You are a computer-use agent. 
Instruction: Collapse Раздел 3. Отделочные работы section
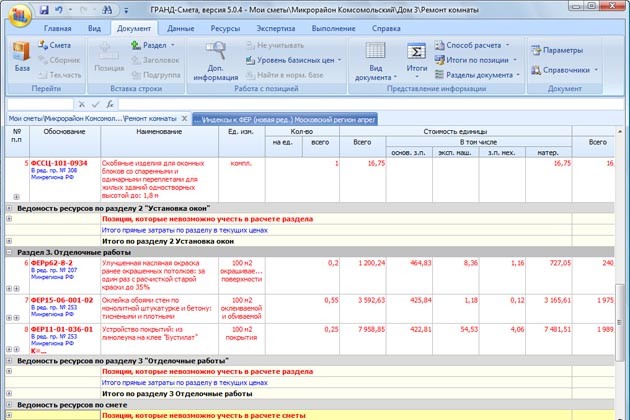pos(9,252)
